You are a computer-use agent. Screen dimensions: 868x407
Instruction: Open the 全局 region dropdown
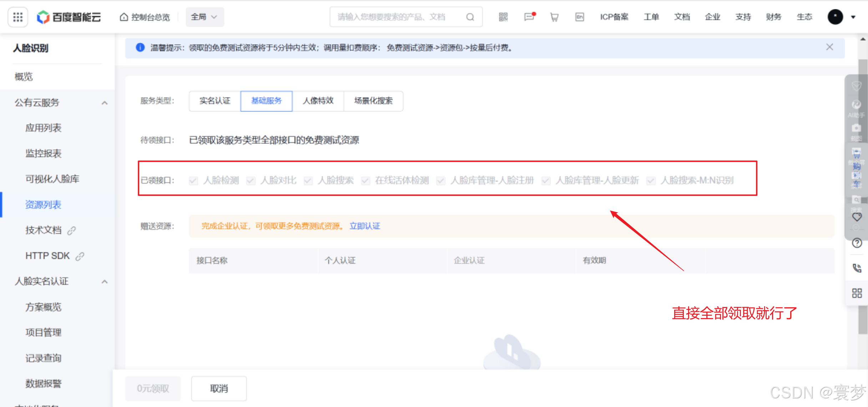(205, 17)
